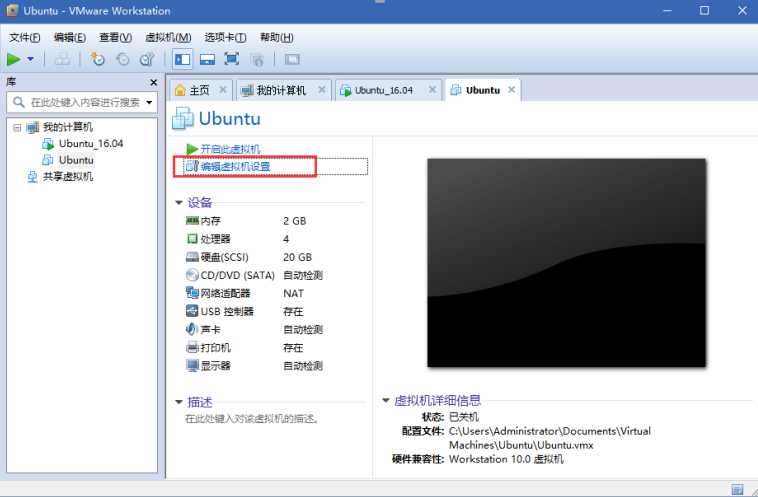Click the Workstation 10.0 虚拟机 compatibility text
Viewport: 758px width, 497px height.
tap(506, 459)
